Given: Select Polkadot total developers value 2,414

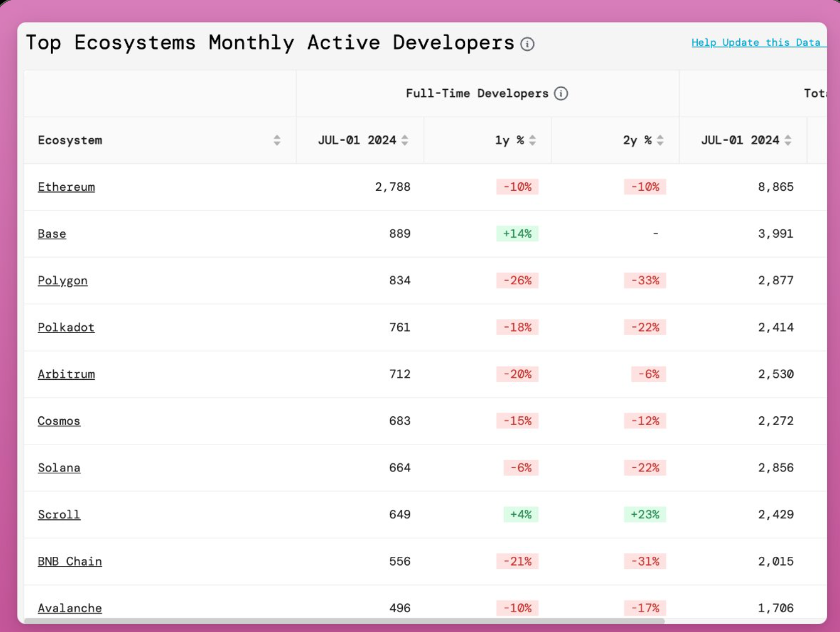Looking at the screenshot, I should [776, 327].
